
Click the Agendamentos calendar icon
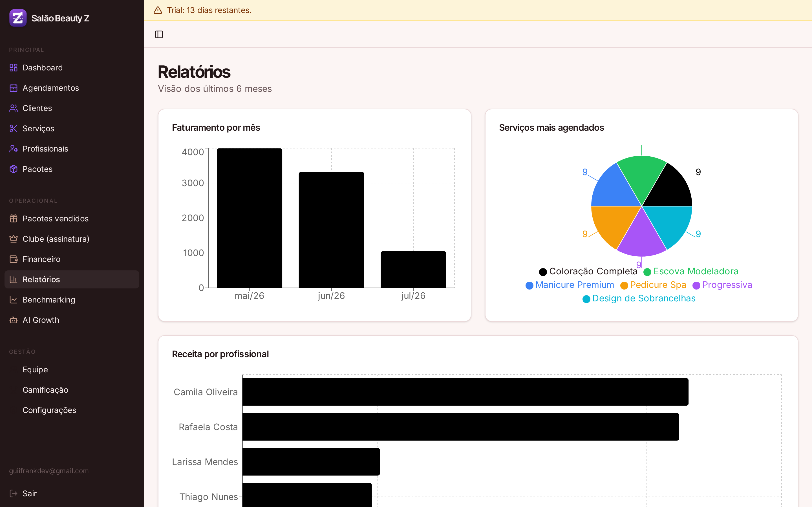(x=14, y=88)
